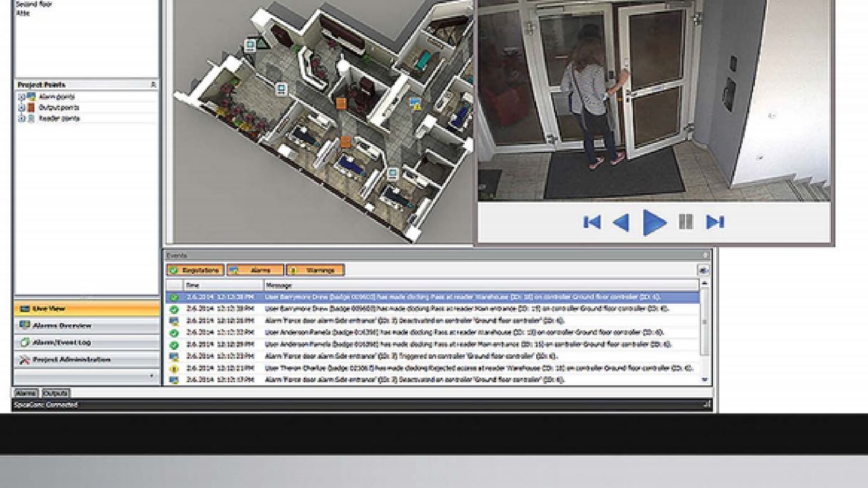The width and height of the screenshot is (868, 488).
Task: Select the Second floor item in the top list
Action: [34, 4]
